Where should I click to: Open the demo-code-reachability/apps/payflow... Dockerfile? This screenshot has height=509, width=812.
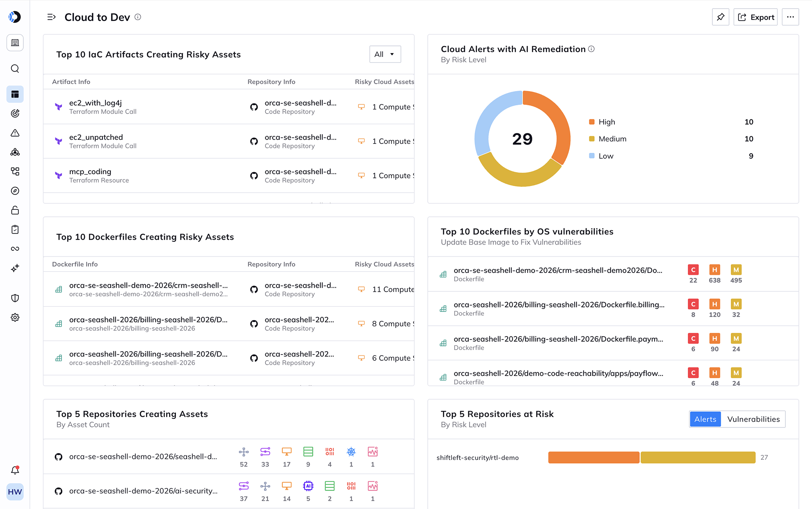[558, 373]
